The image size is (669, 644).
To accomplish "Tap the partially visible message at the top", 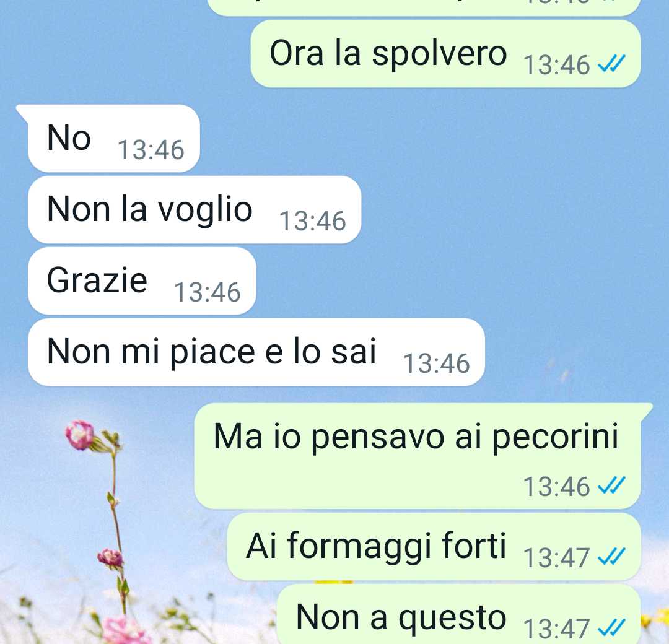I will 424,7.
